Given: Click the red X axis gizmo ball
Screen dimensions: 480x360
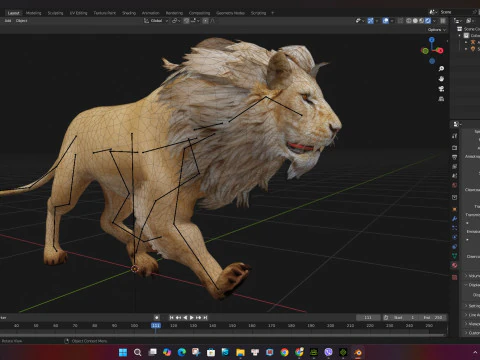Looking at the screenshot, I should coord(440,51).
